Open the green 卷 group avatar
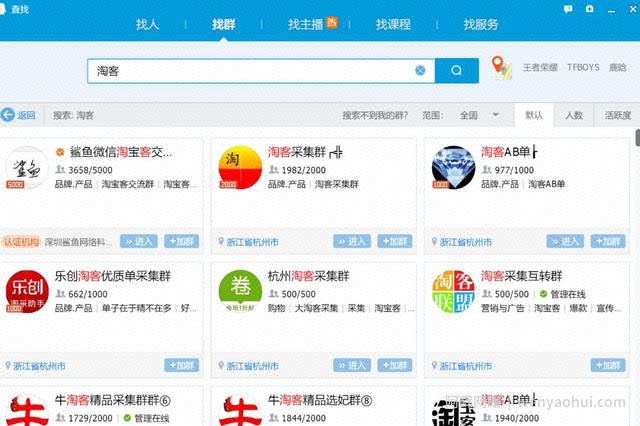The width and height of the screenshot is (640, 426). click(240, 292)
